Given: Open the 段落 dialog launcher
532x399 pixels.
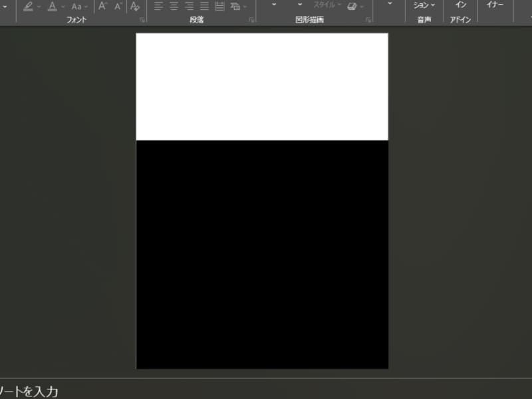Looking at the screenshot, I should point(251,20).
